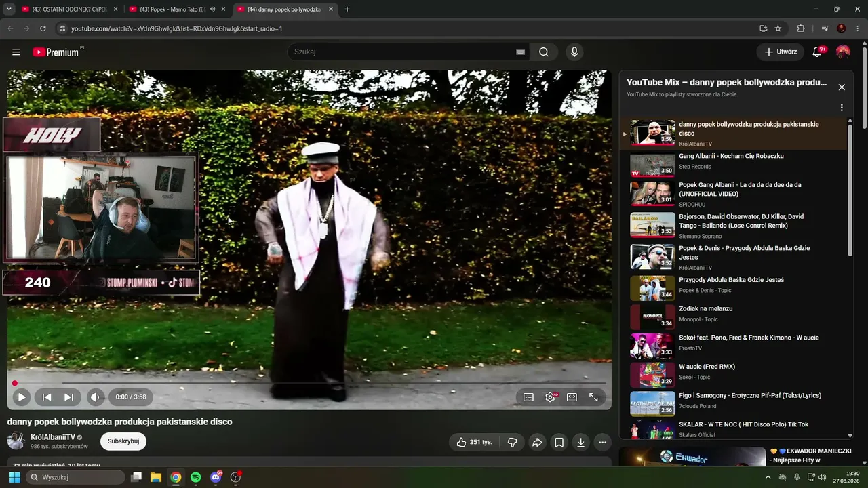Screen dimensions: 868x488
Task: Mute the video volume
Action: (x=96, y=397)
